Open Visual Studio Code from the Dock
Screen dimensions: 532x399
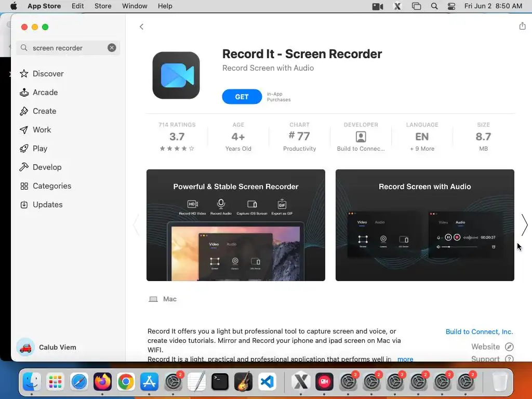tap(267, 382)
